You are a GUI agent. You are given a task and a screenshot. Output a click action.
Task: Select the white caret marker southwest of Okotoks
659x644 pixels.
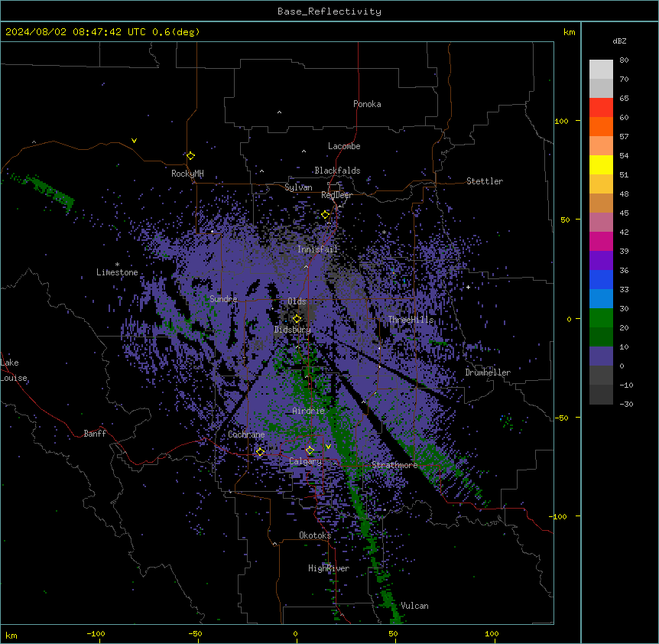pyautogui.click(x=275, y=544)
